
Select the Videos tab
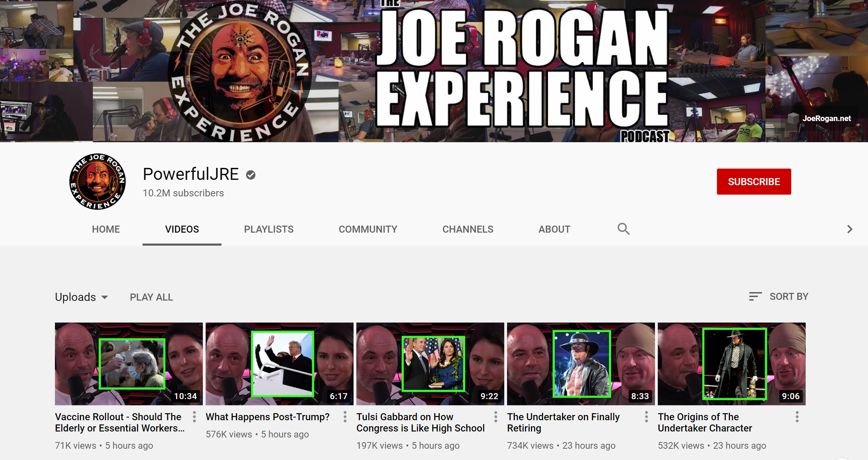(182, 229)
